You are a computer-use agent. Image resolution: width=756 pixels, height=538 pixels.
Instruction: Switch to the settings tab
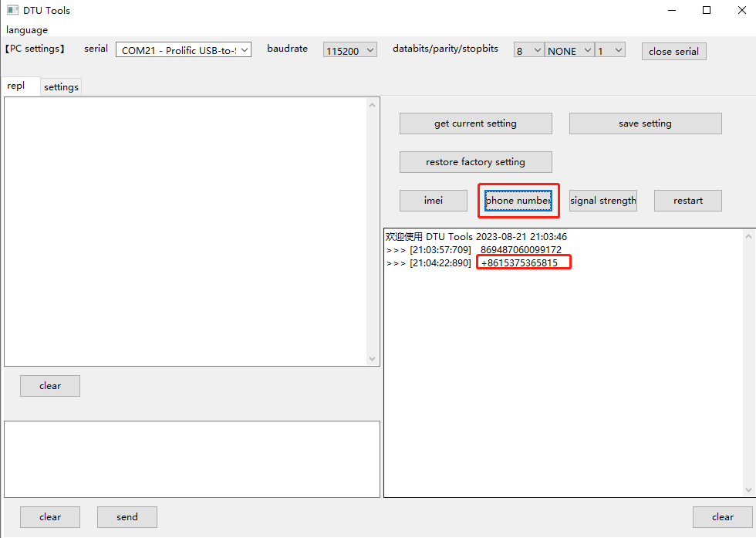61,87
